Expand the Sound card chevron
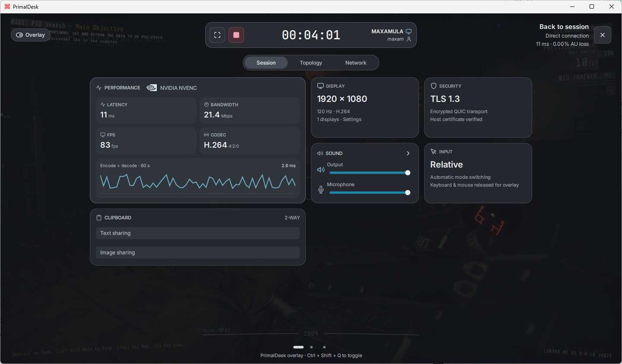The width and height of the screenshot is (622, 364). [408, 153]
